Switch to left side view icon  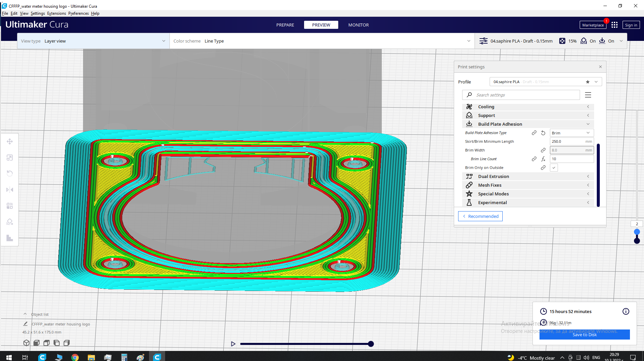57,343
